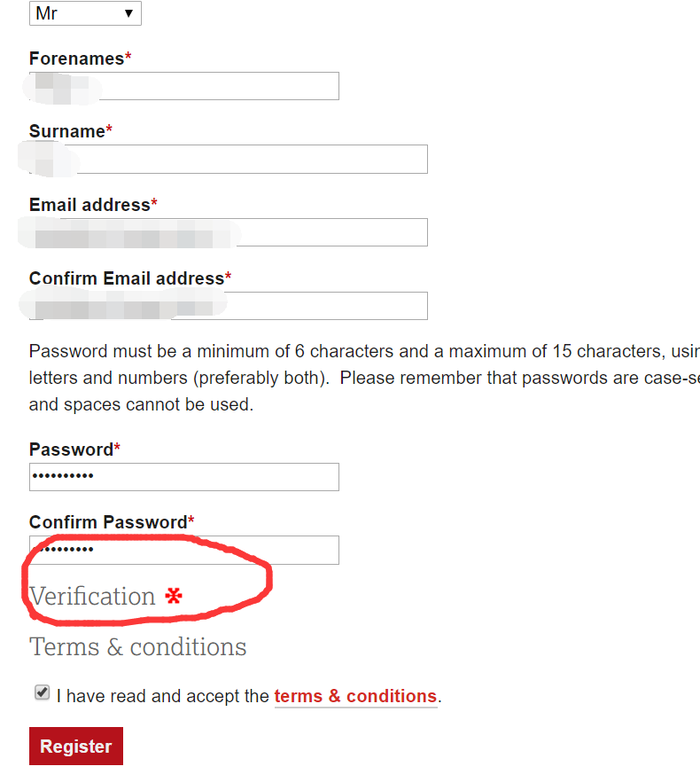
Task: Click the Forenames label
Action: 76,59
